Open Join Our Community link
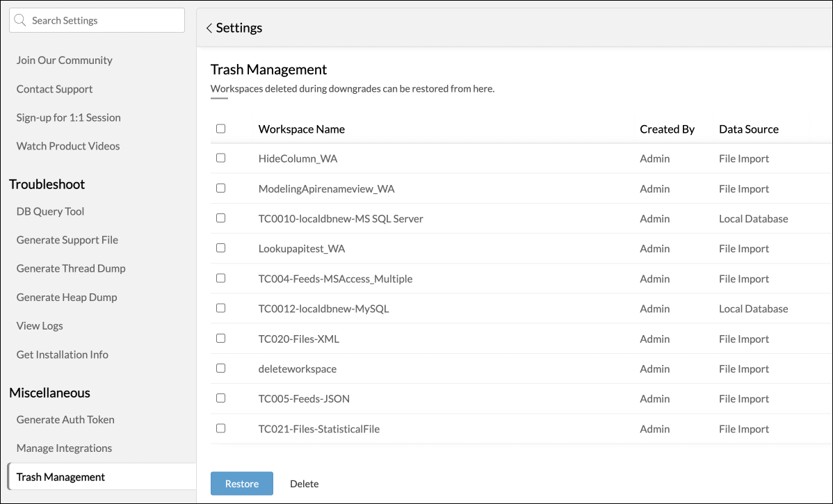 tap(64, 60)
